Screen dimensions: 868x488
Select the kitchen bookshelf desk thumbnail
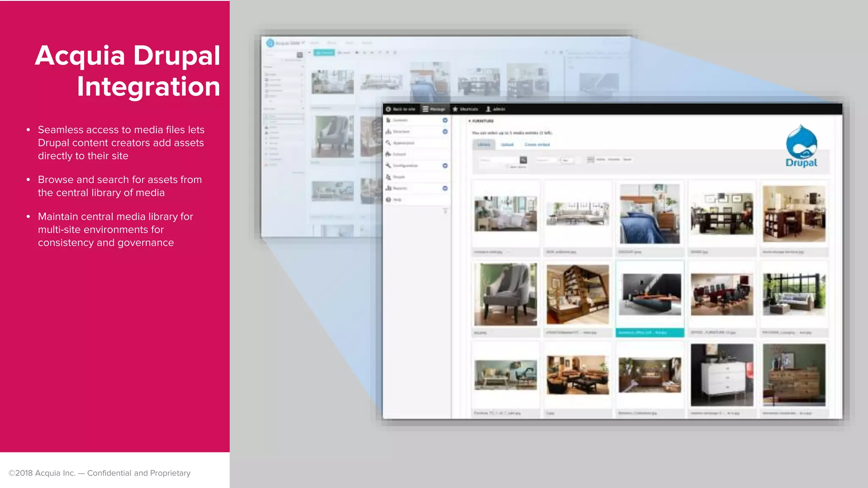tap(794, 213)
